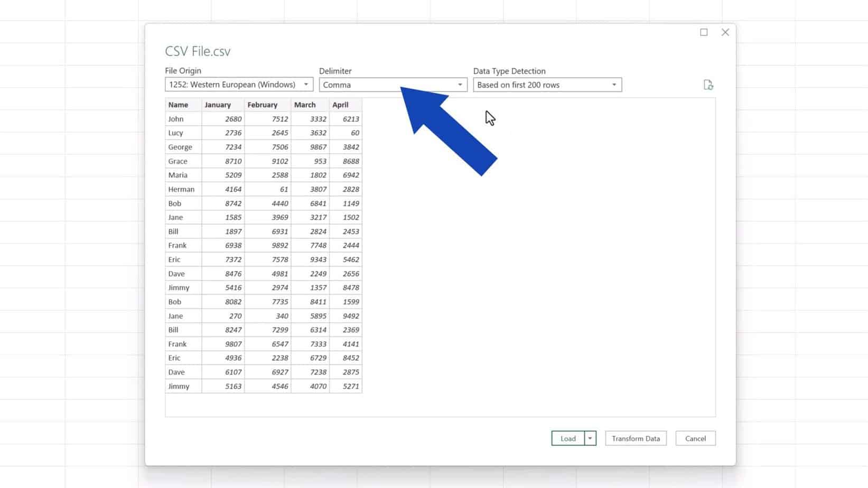Select the Name column header

pyautogui.click(x=179, y=105)
